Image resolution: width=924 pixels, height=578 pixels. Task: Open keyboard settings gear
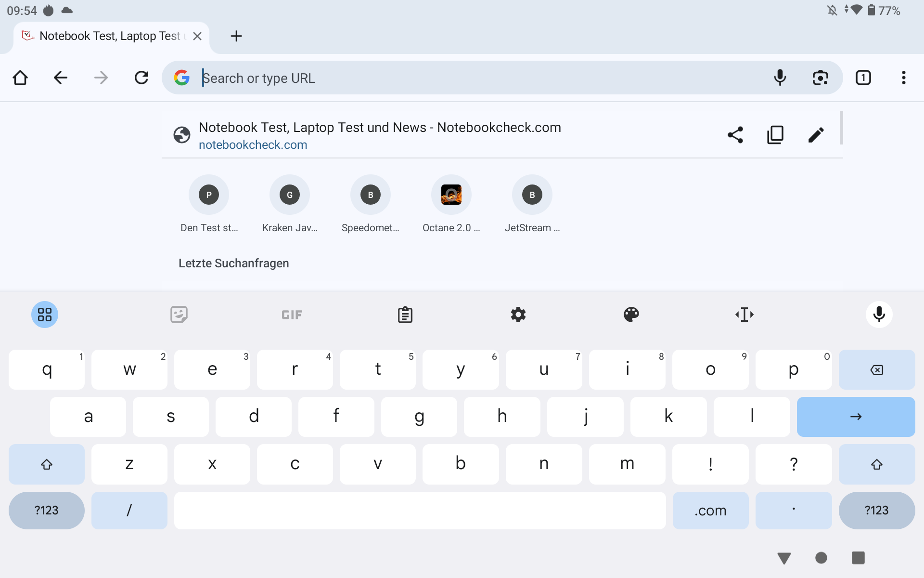pos(518,315)
